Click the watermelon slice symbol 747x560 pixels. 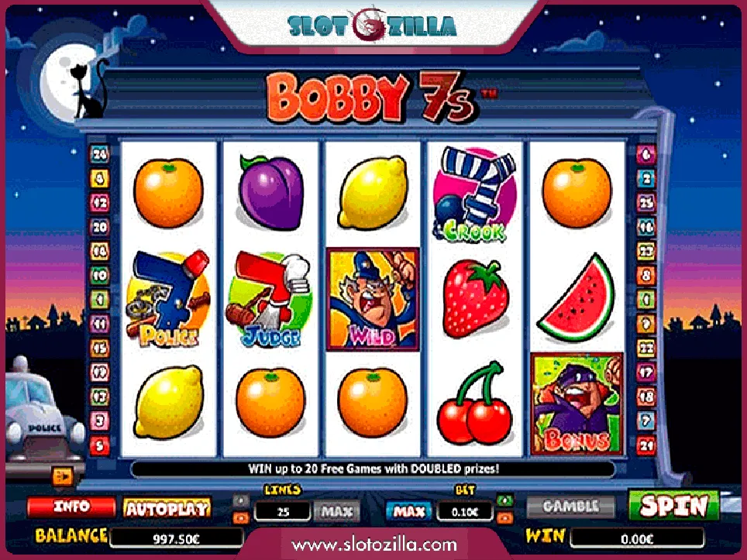coord(577,298)
